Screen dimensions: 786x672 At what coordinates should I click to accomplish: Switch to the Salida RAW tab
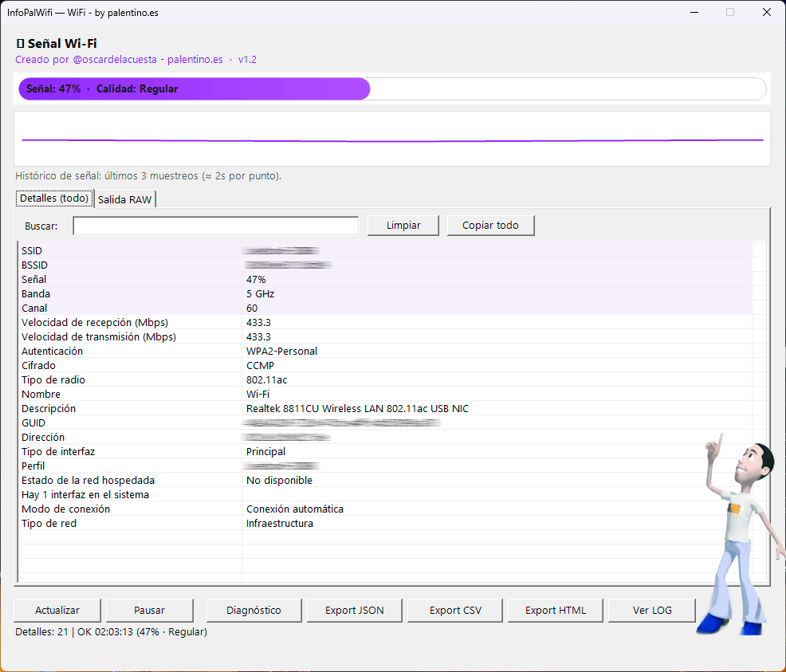coord(124,199)
